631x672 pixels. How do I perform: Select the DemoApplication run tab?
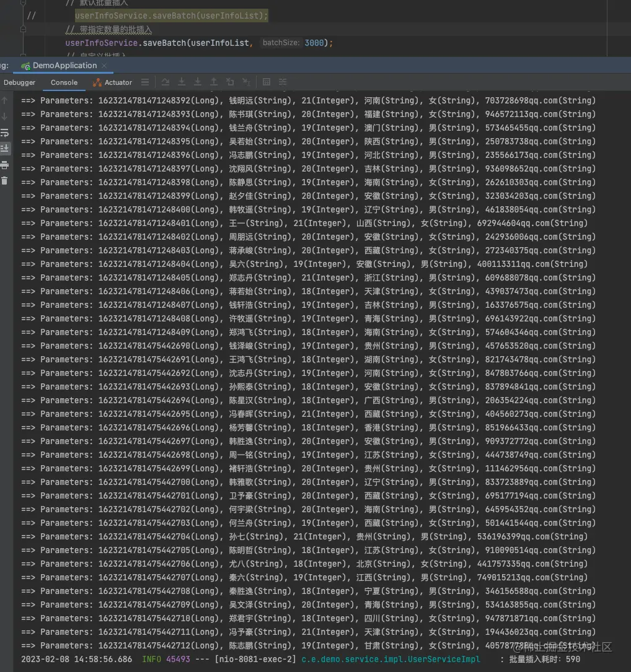tap(64, 66)
